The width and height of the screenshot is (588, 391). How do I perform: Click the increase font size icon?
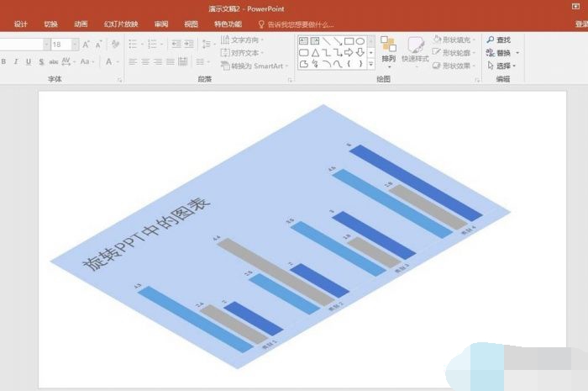click(86, 44)
